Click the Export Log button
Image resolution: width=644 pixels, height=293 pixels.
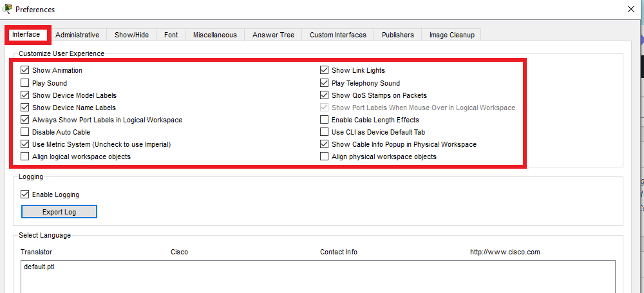59,212
